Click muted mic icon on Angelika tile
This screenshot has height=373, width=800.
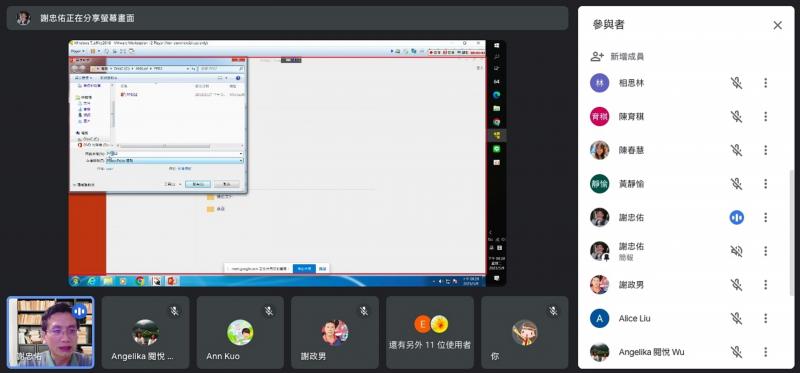click(174, 310)
